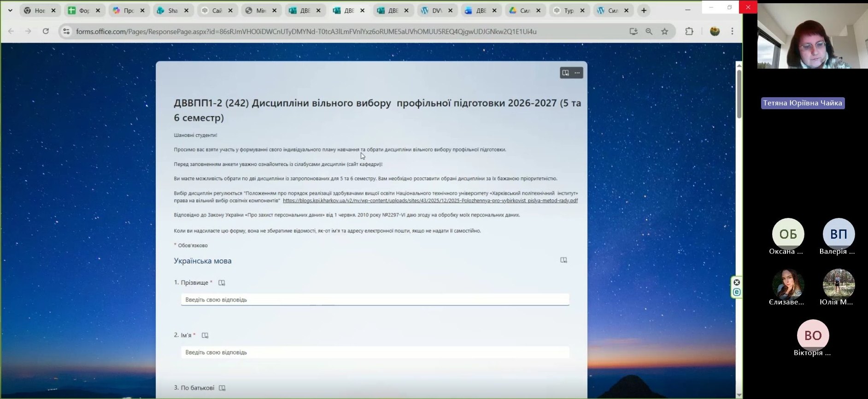Viewport: 868px width, 399px height.
Task: Click the scrollbar up arrow
Action: (739, 65)
